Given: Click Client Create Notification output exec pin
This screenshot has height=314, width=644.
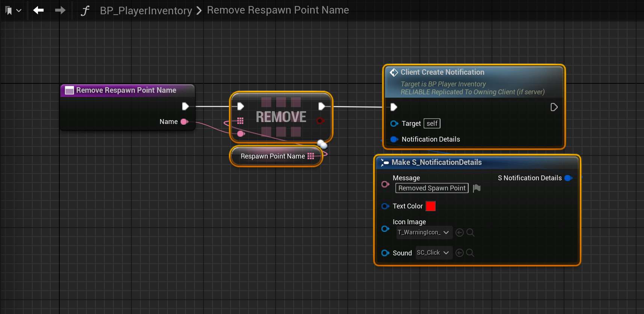Looking at the screenshot, I should [x=554, y=107].
